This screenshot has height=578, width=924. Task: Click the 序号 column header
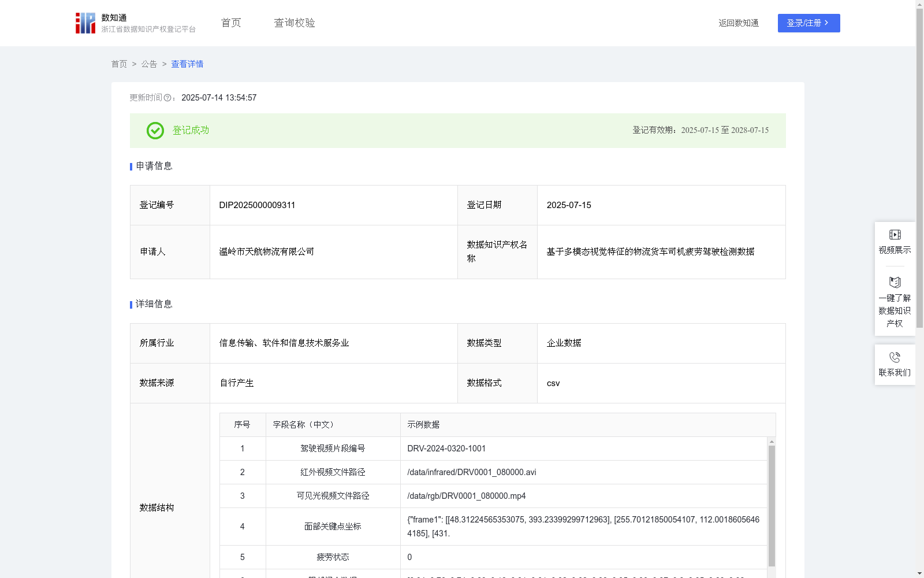tap(242, 425)
